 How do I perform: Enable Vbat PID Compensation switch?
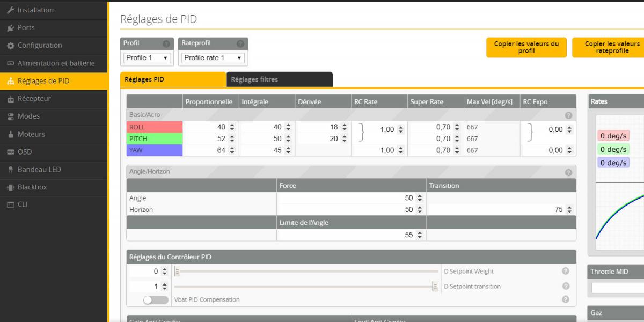pos(155,300)
